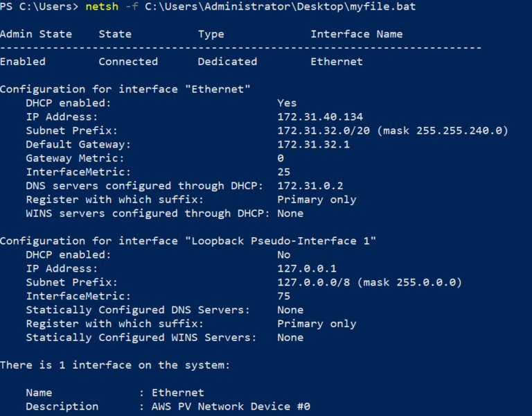The image size is (532, 416).
Task: Click the loopback IP address 127.0.0.1
Action: (x=307, y=268)
